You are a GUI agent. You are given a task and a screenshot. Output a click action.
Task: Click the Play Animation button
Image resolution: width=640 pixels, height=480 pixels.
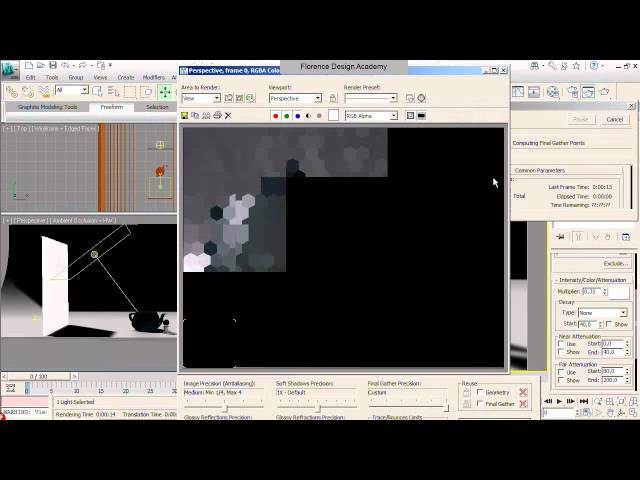click(560, 402)
